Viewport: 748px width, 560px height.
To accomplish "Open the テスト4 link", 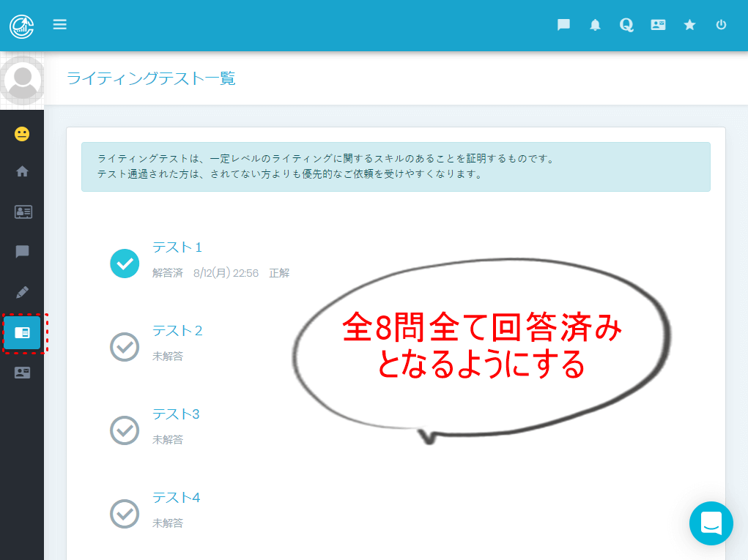I will (176, 498).
